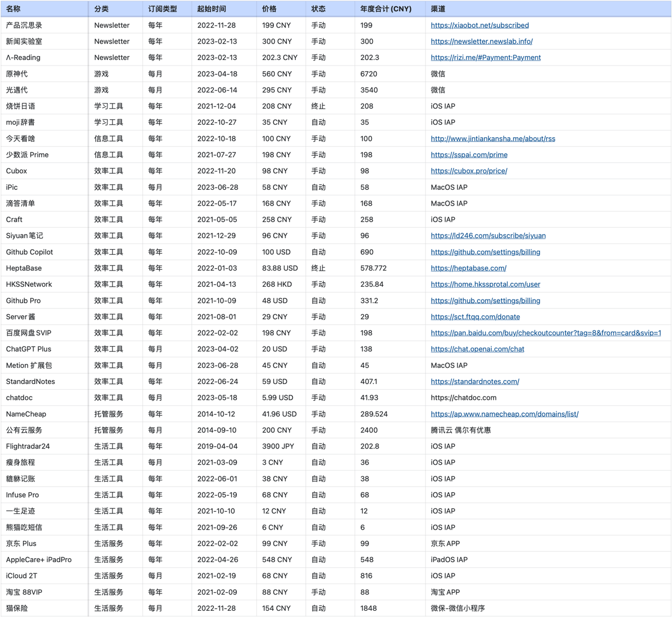Select the iCloud 2T name cell
This screenshot has width=672, height=617.
coord(44,576)
